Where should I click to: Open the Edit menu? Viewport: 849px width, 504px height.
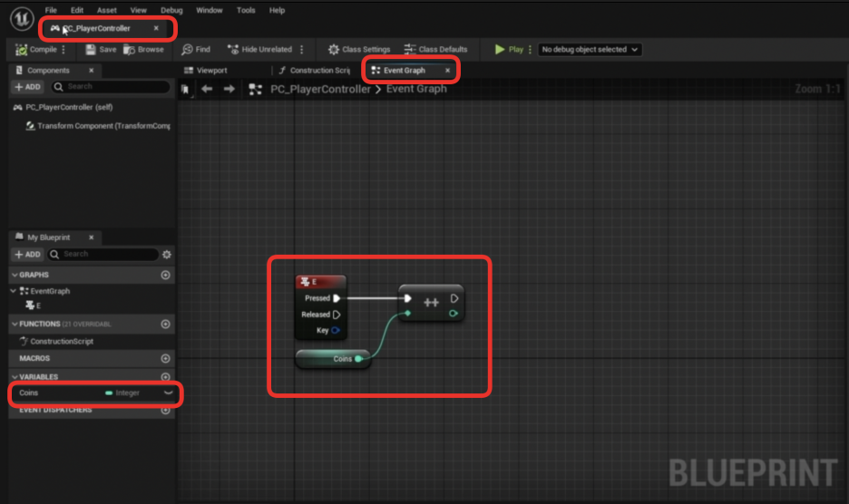(77, 10)
